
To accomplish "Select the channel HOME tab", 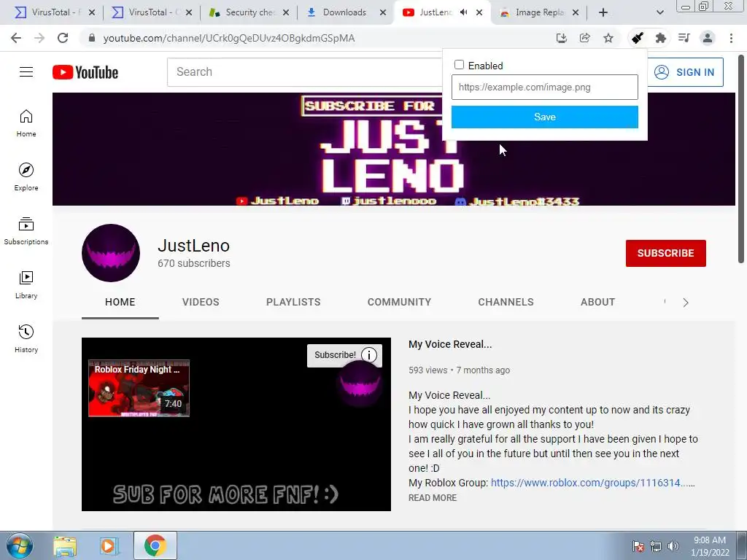I will pyautogui.click(x=120, y=302).
